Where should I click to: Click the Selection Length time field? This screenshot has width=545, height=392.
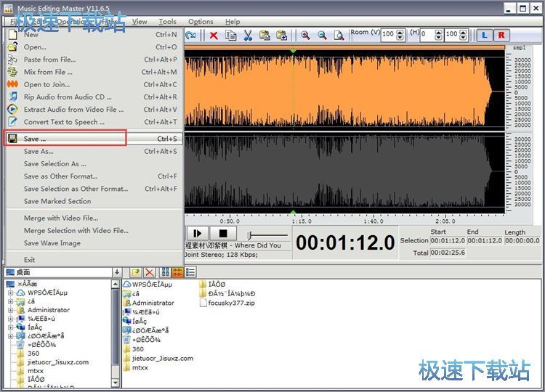[522, 240]
